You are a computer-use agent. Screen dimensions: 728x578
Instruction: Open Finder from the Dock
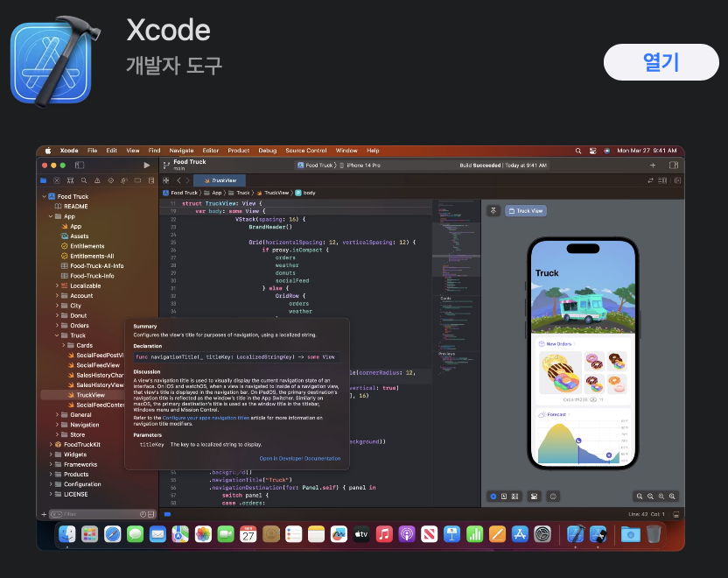pos(67,534)
